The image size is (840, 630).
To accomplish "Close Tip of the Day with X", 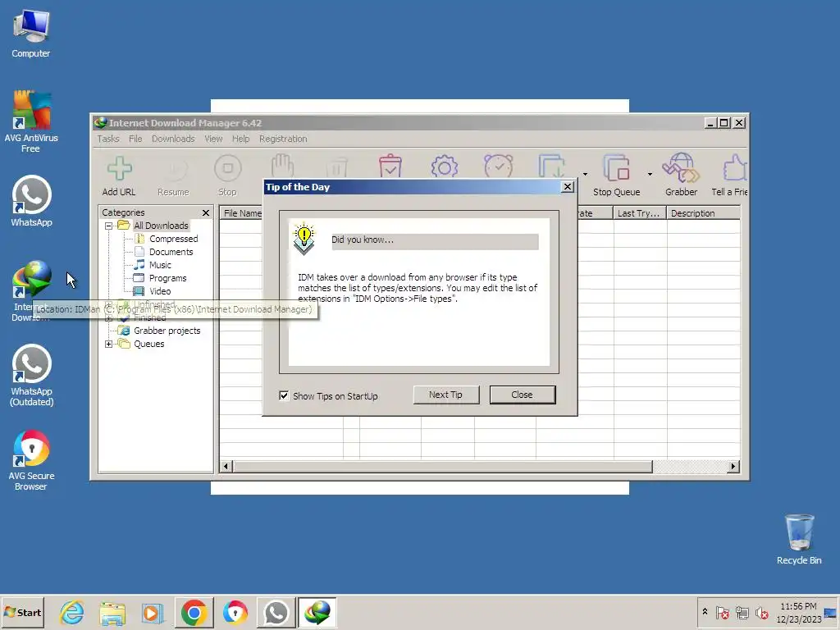I will pyautogui.click(x=568, y=186).
